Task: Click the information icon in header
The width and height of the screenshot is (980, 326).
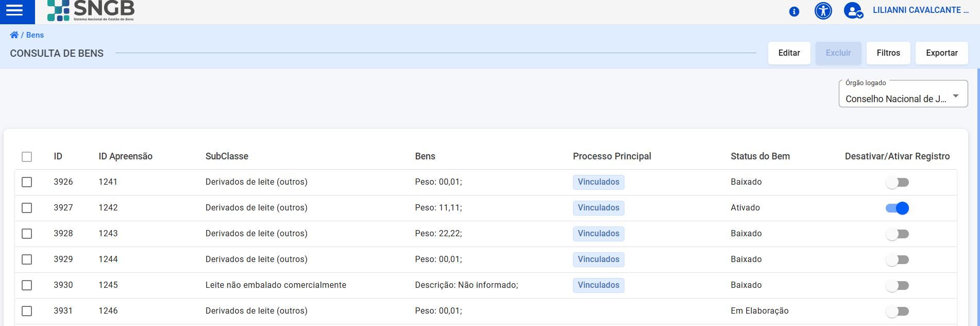Action: coord(794,11)
